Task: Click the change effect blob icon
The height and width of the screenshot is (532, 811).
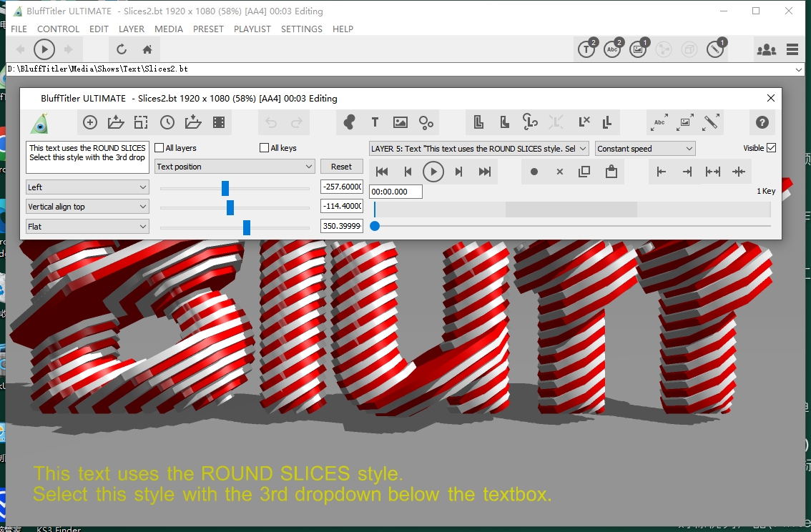Action: tap(349, 122)
